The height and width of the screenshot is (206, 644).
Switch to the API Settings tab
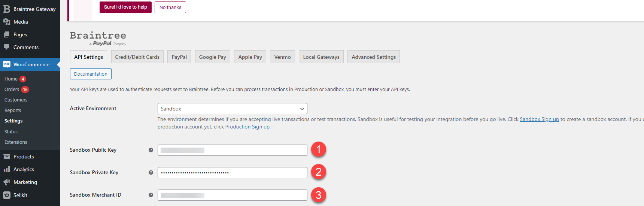click(x=88, y=57)
